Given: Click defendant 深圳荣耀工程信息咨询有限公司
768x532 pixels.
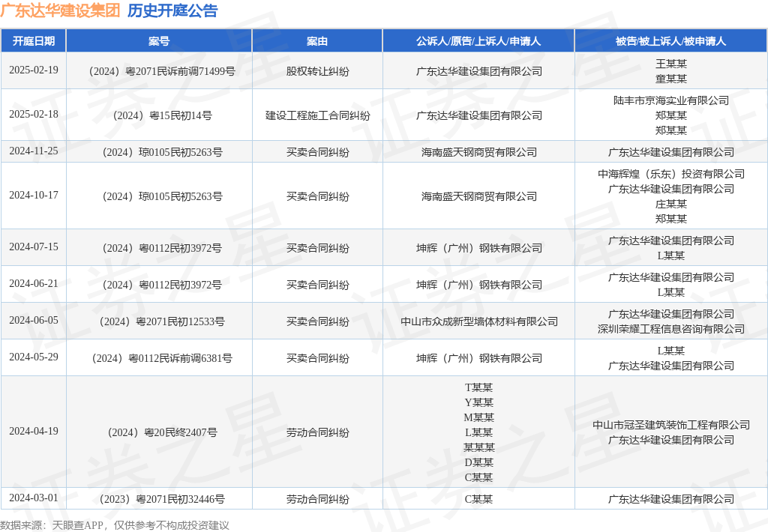Looking at the screenshot, I should (671, 330).
